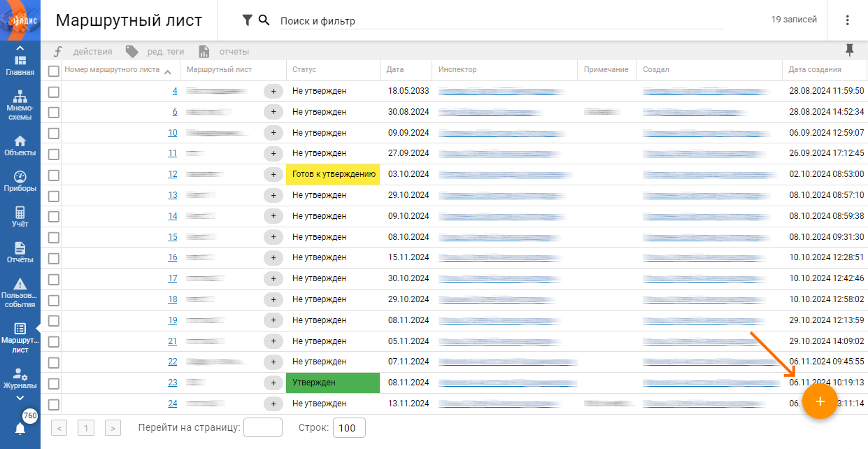Open действия function menu
The height and width of the screenshot is (449, 868).
(x=83, y=51)
